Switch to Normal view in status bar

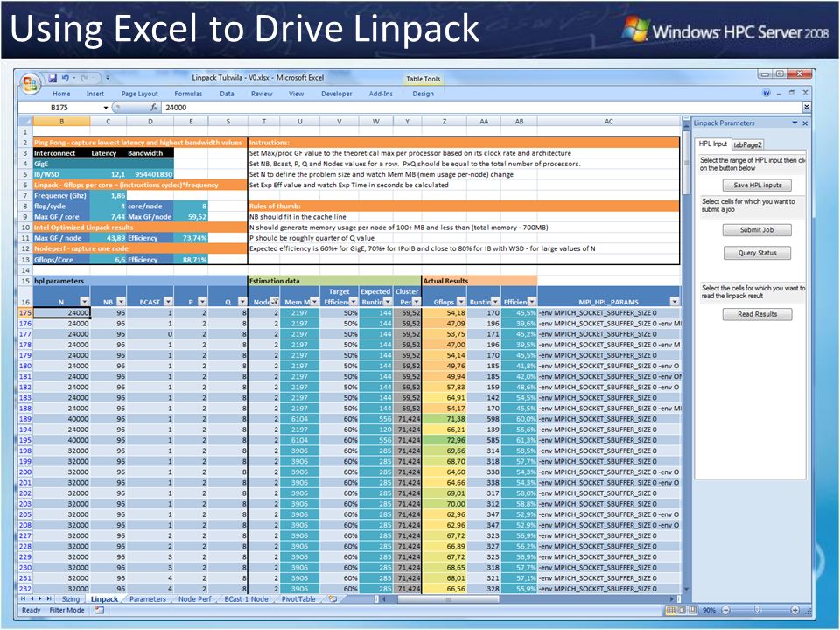coord(671,610)
